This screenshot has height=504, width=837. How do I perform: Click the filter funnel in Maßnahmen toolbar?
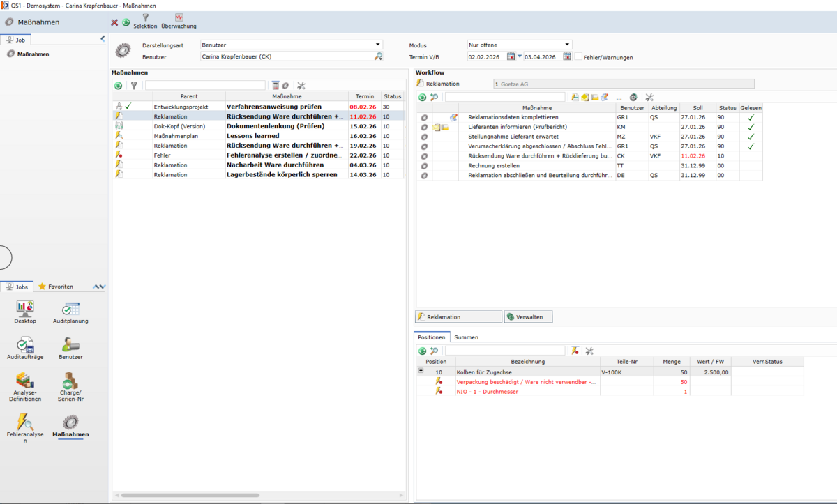pos(134,86)
